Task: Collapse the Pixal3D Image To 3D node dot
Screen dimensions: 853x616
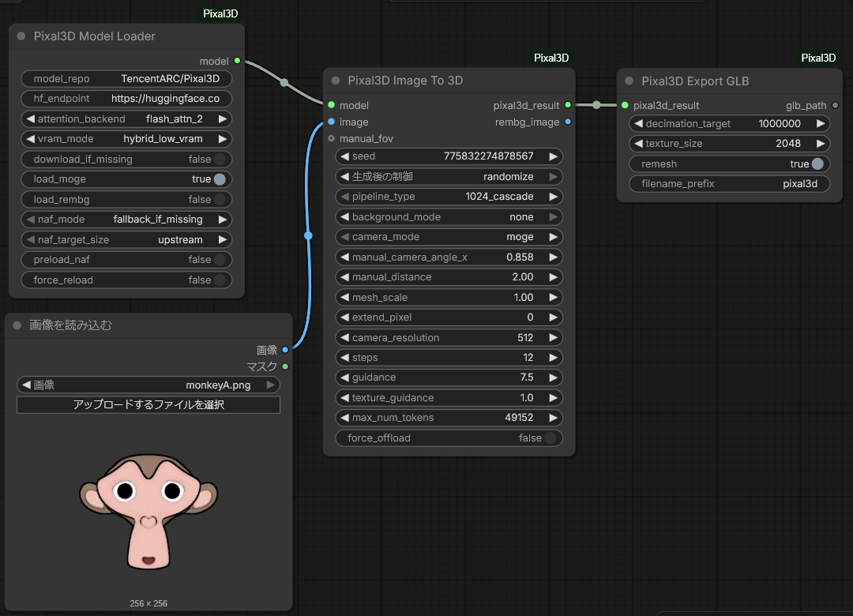Action: click(x=336, y=81)
